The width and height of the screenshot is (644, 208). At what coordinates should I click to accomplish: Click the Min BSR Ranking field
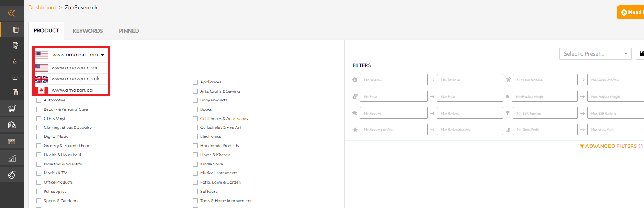click(x=545, y=113)
